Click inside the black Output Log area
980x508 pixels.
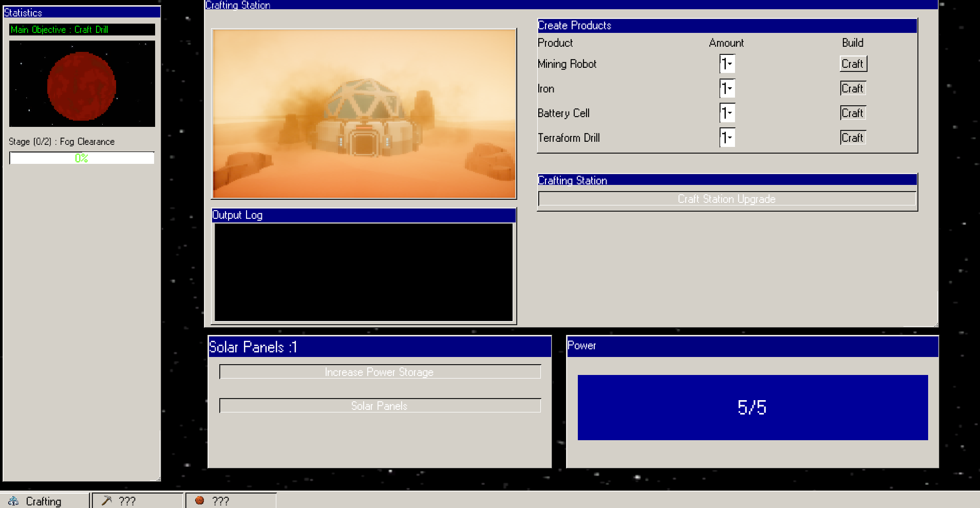(x=364, y=272)
